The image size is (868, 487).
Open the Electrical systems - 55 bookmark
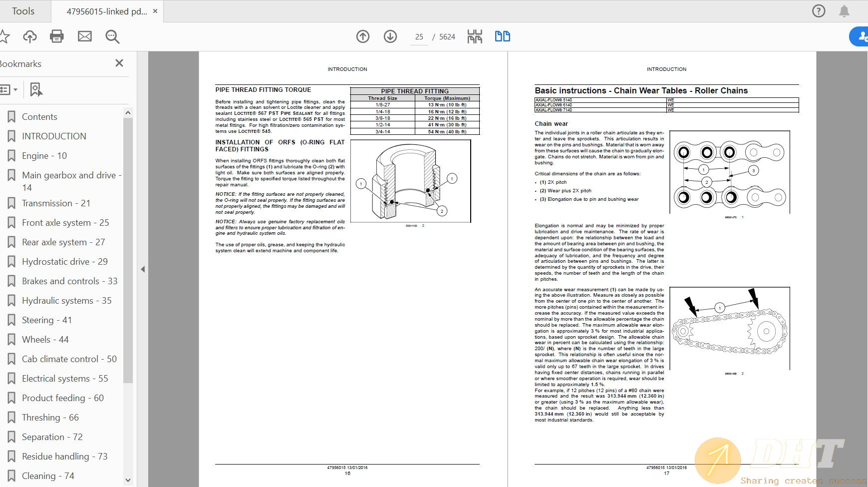click(65, 379)
